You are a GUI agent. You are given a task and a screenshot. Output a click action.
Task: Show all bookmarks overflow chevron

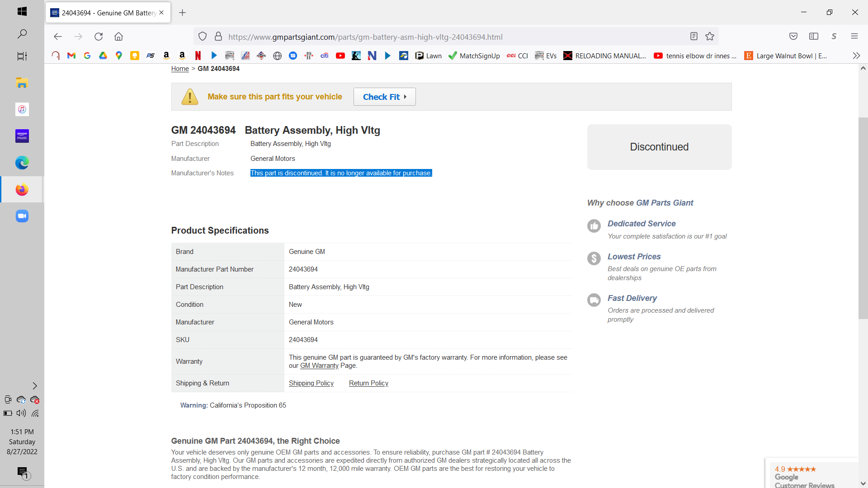coord(856,56)
